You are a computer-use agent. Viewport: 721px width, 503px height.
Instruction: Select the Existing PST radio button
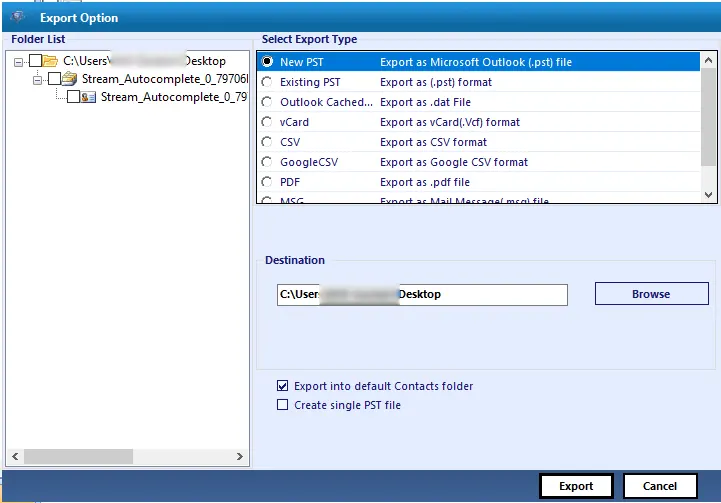tap(267, 82)
